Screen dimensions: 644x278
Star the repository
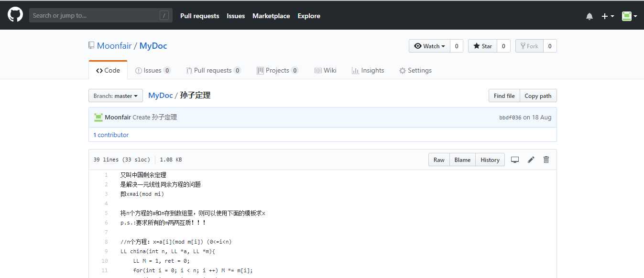[482, 46]
